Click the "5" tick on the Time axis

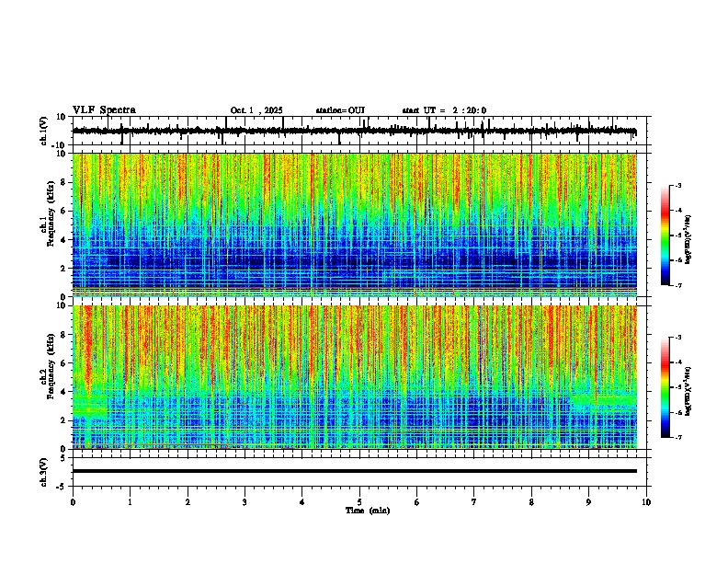359,502
